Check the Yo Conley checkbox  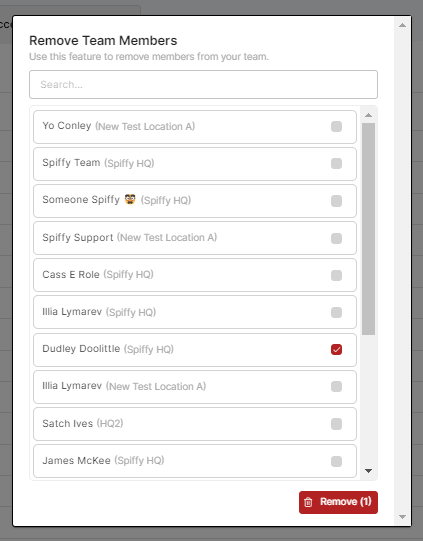tap(336, 127)
